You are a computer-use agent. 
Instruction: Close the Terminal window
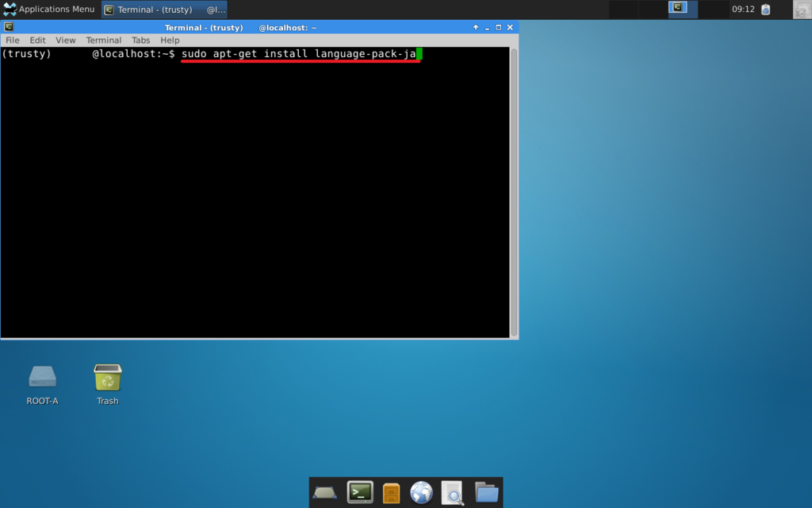point(510,28)
